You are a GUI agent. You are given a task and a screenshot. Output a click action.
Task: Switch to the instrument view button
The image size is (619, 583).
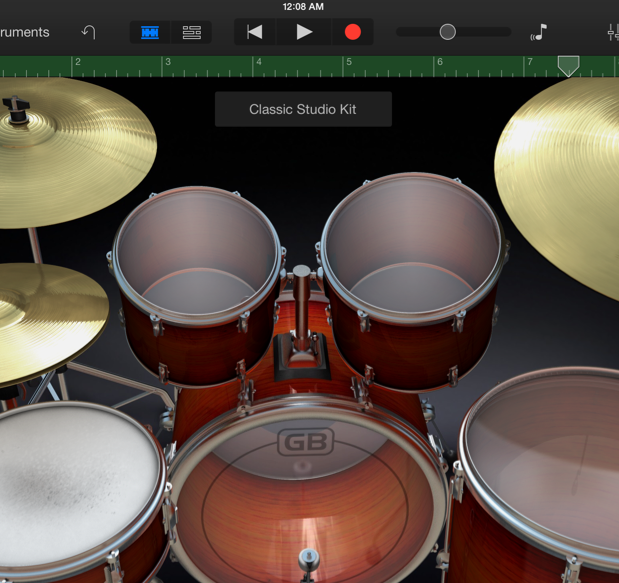tap(150, 32)
